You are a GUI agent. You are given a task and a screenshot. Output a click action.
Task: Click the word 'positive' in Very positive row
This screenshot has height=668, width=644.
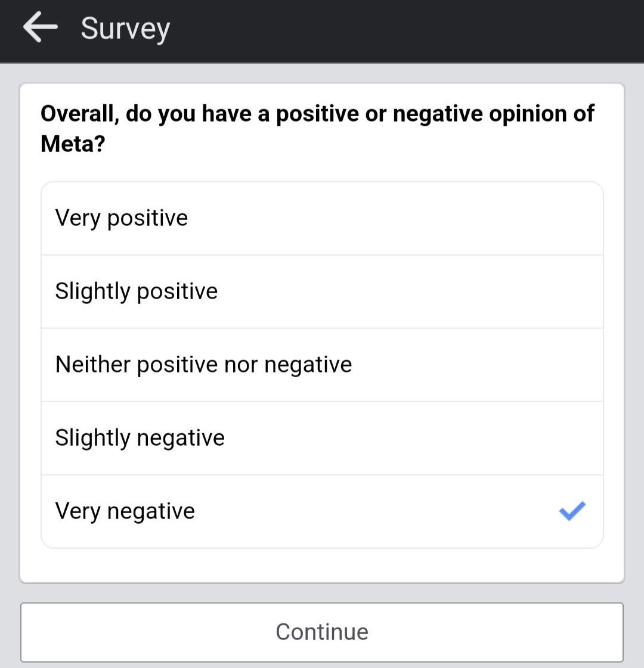[x=147, y=219]
